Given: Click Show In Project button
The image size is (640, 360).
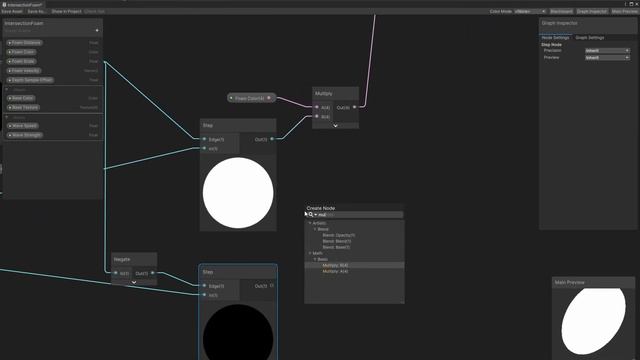Looking at the screenshot, I should pos(66,11).
